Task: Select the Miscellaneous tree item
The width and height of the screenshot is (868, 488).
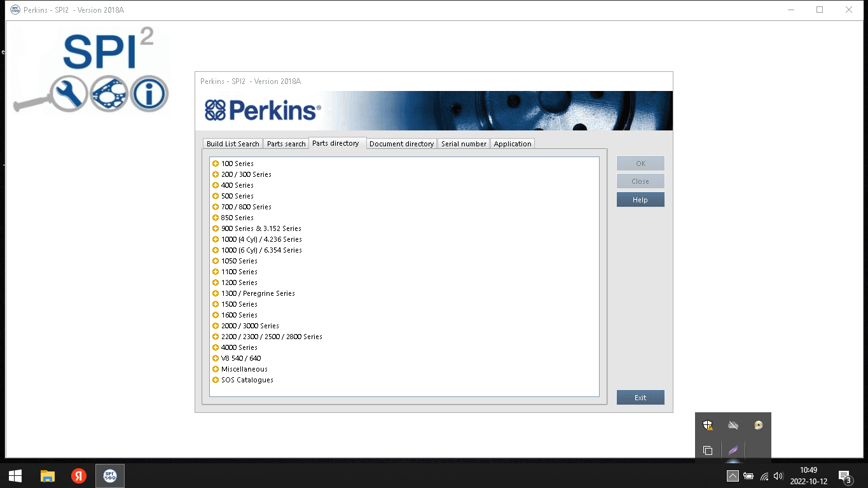Action: click(x=244, y=369)
